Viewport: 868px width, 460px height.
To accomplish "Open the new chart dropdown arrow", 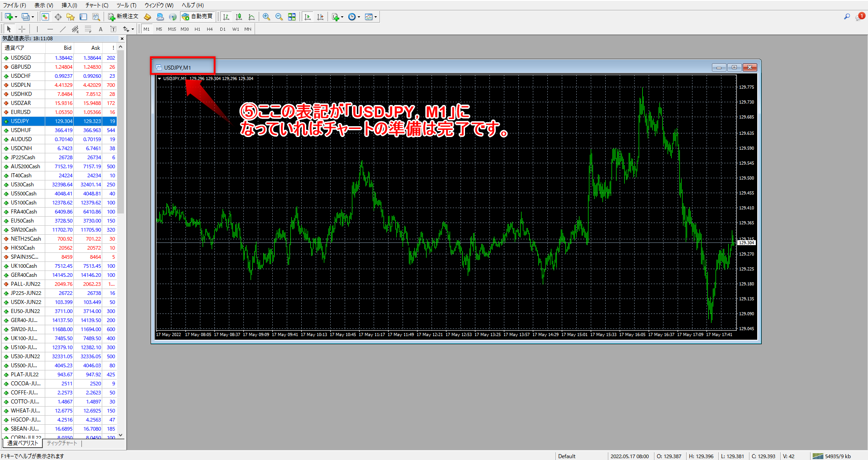I will pos(16,17).
